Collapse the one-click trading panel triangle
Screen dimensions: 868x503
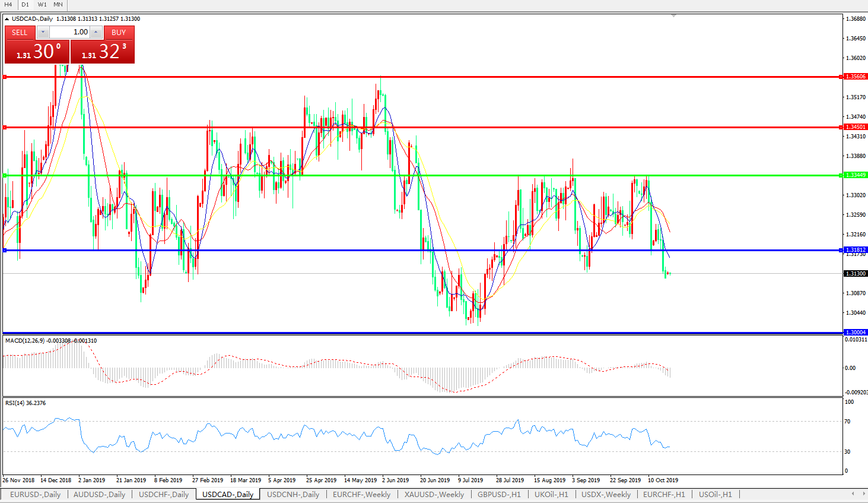coord(7,19)
